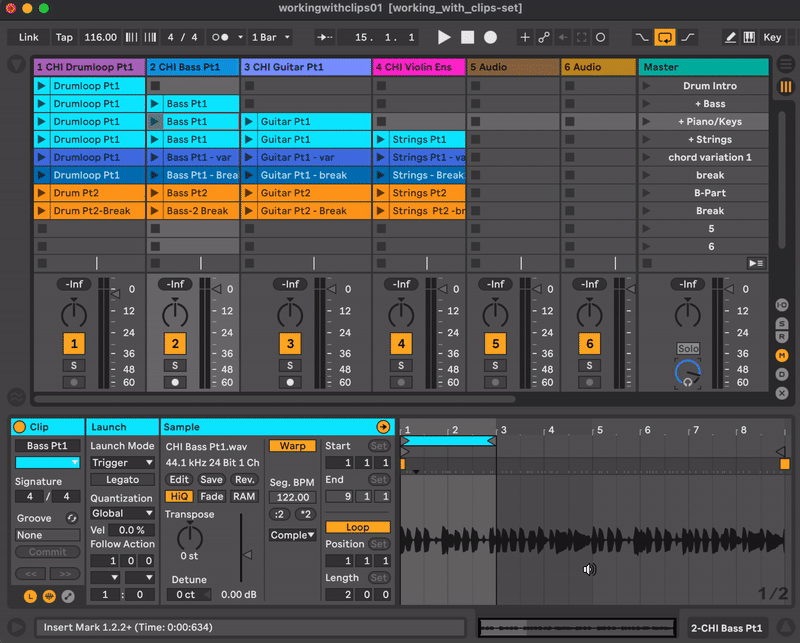Click the Groove hot-swap icon
This screenshot has width=800, height=643.
pos(71,518)
